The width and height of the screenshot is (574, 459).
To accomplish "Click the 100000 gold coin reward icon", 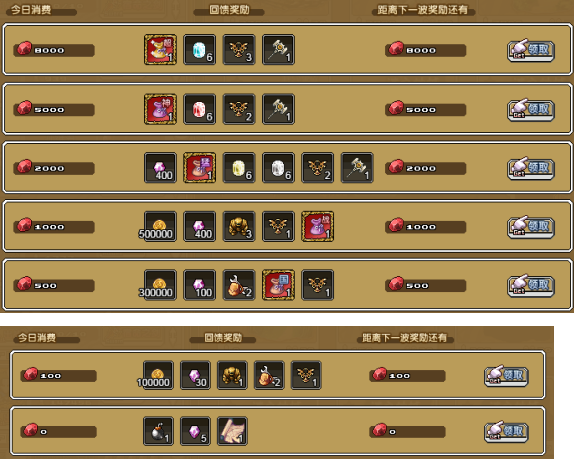I will [156, 375].
